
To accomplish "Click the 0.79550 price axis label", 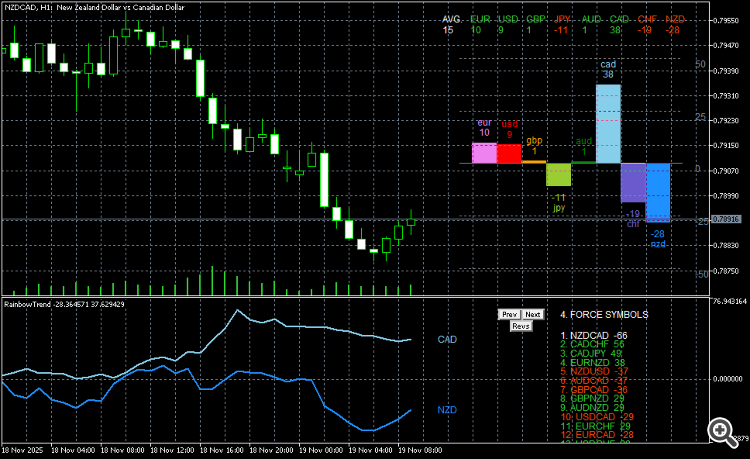I will [726, 21].
